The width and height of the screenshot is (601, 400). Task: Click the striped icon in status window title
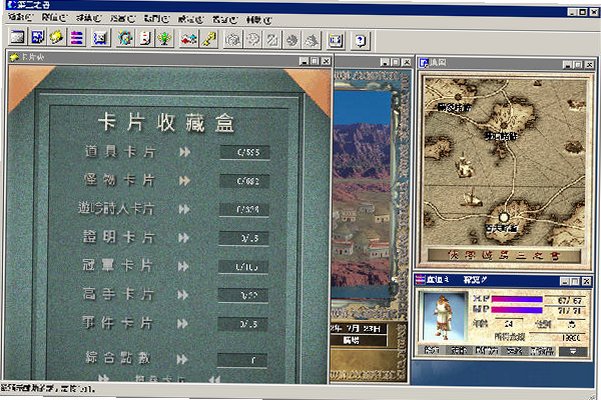[420, 280]
